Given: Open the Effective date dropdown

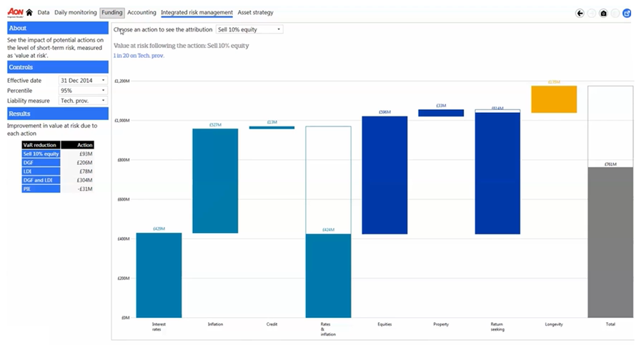Looking at the screenshot, I should point(82,81).
